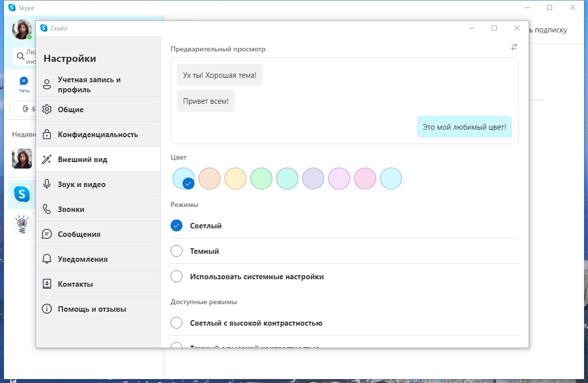
Task: Pick the orange peach color swatch
Action: pos(209,178)
